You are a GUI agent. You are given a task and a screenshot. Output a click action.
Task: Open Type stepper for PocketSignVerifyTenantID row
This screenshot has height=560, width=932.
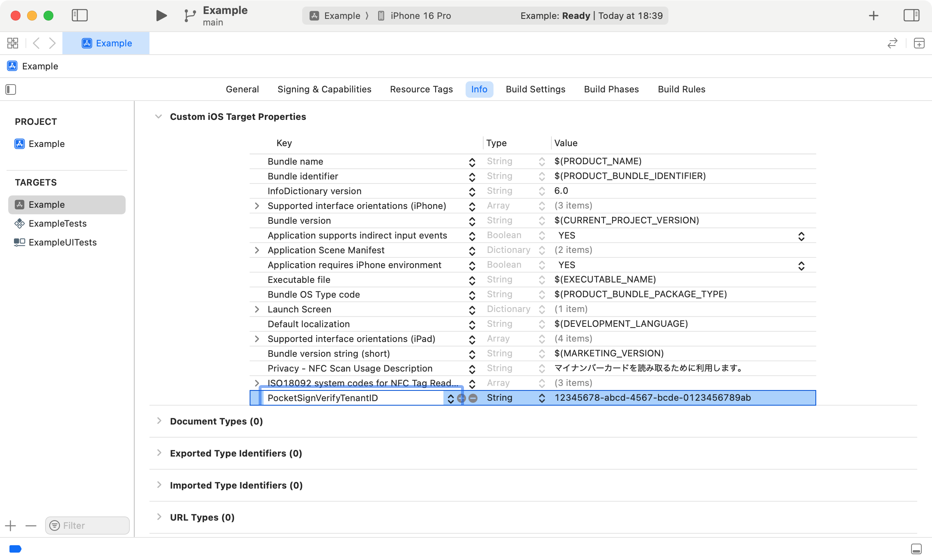(542, 398)
